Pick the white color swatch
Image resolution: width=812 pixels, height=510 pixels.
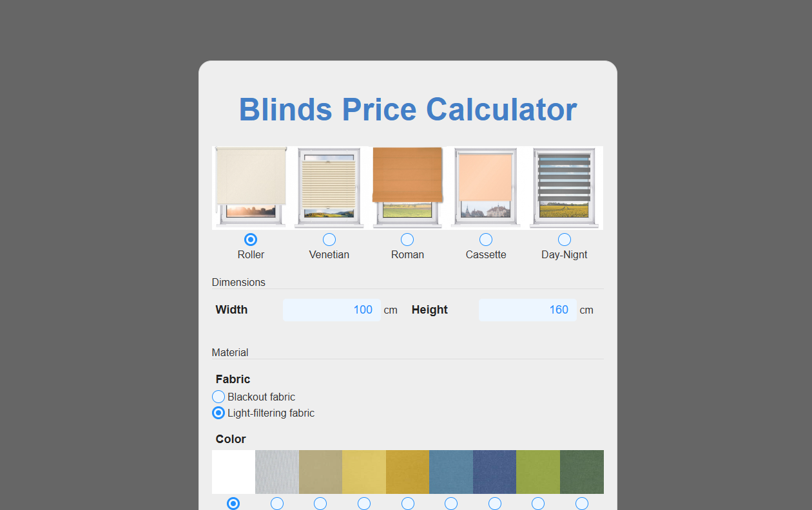pyautogui.click(x=233, y=472)
